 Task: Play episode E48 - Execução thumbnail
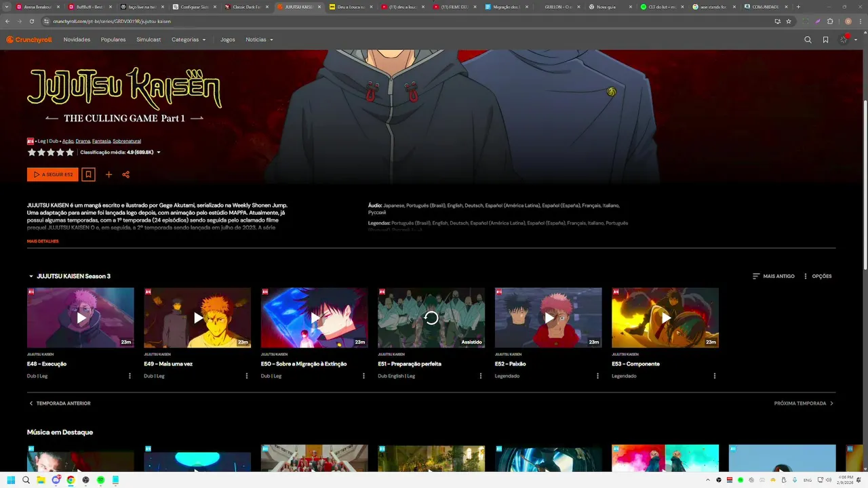click(x=81, y=317)
